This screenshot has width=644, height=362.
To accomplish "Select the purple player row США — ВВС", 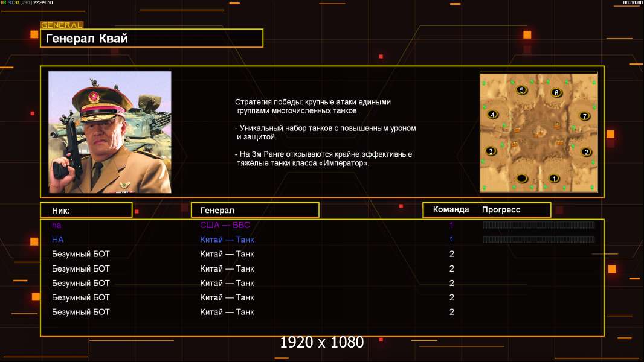I will [322, 224].
